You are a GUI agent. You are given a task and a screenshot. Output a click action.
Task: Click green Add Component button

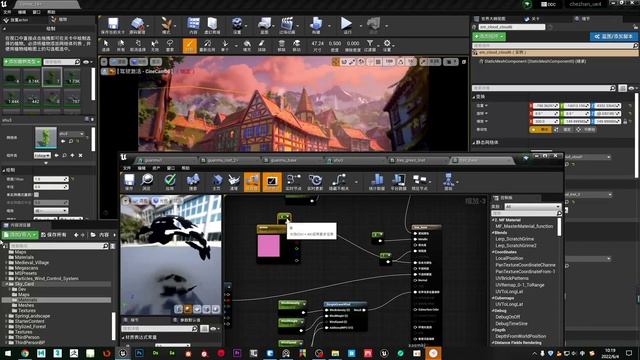(x=489, y=36)
